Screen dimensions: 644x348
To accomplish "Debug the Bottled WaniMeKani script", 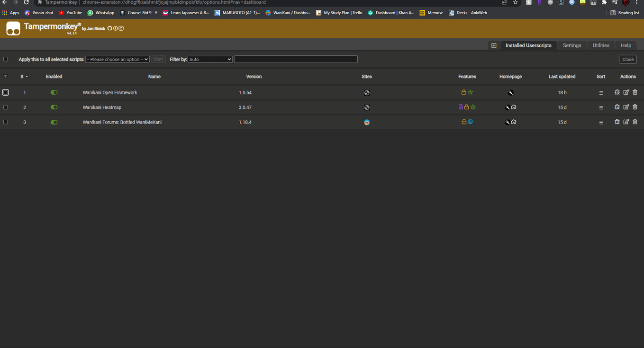I will pos(617,122).
